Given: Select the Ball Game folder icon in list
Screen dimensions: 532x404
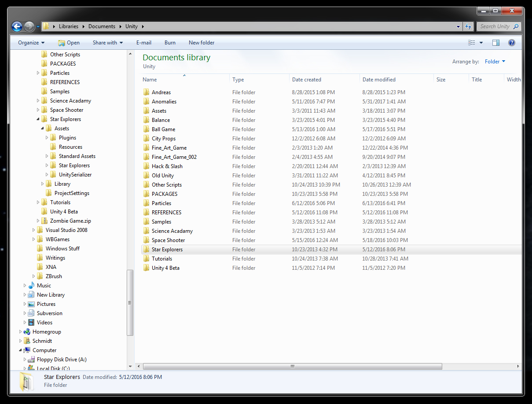Looking at the screenshot, I should (146, 129).
